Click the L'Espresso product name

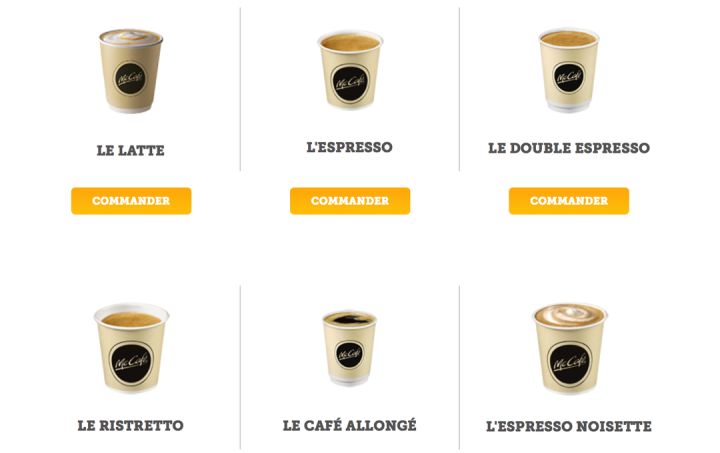tap(349, 147)
